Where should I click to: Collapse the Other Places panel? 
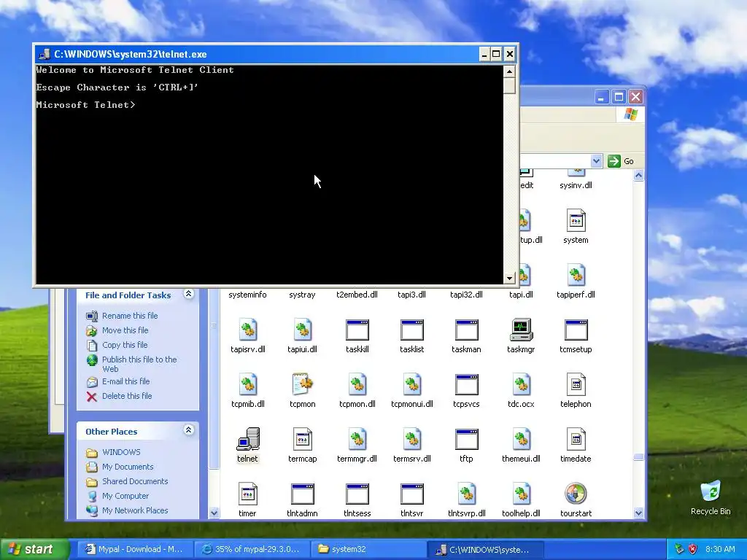pyautogui.click(x=189, y=430)
